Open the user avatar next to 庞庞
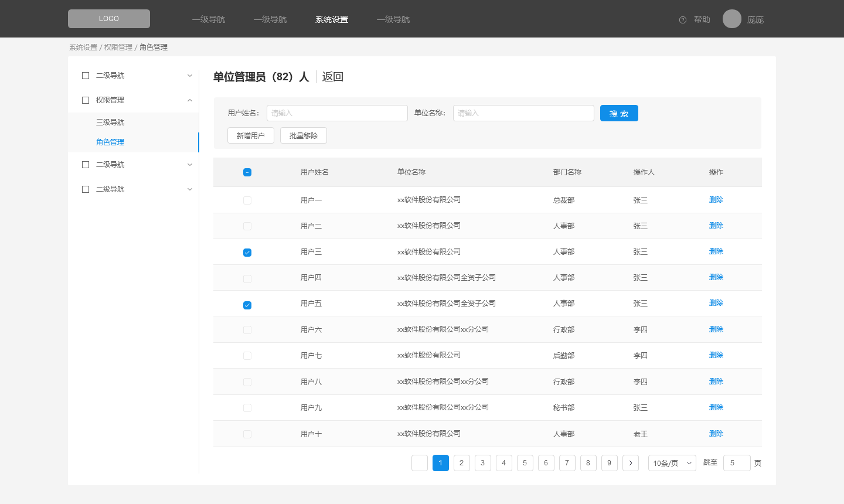 coord(732,19)
